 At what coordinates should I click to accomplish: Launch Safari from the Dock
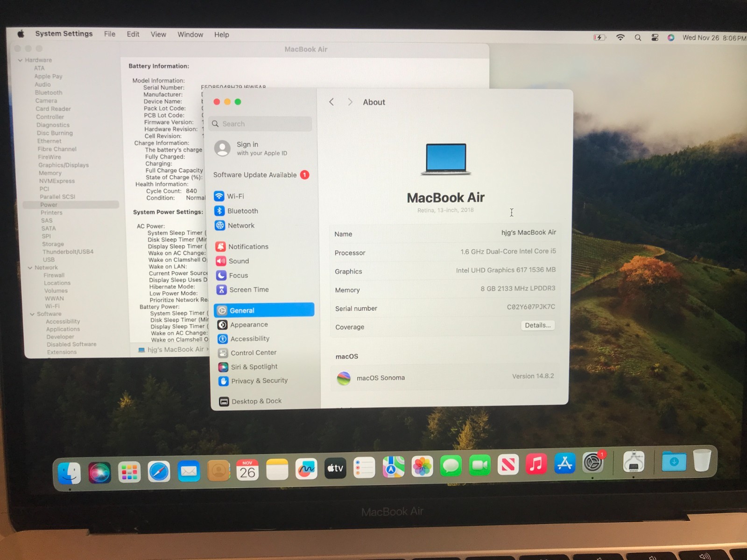pyautogui.click(x=159, y=471)
